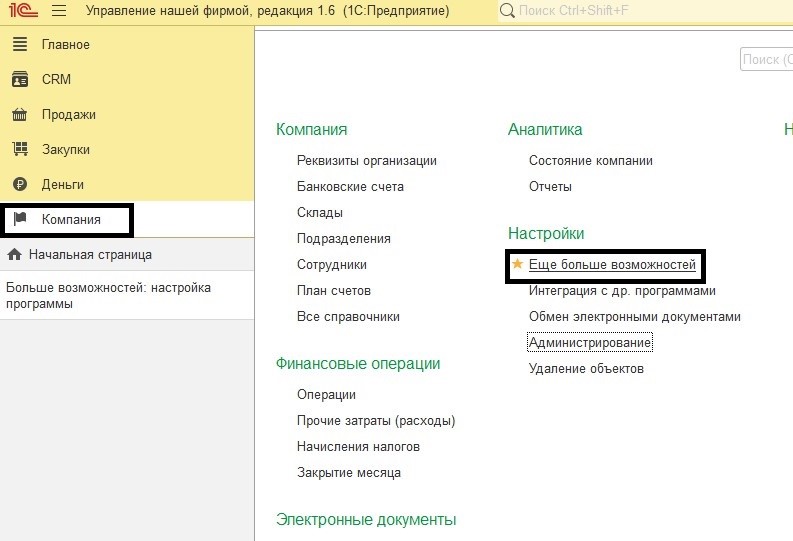793x541 pixels.
Task: Click the home icon for Начальная страница
Action: (x=15, y=255)
